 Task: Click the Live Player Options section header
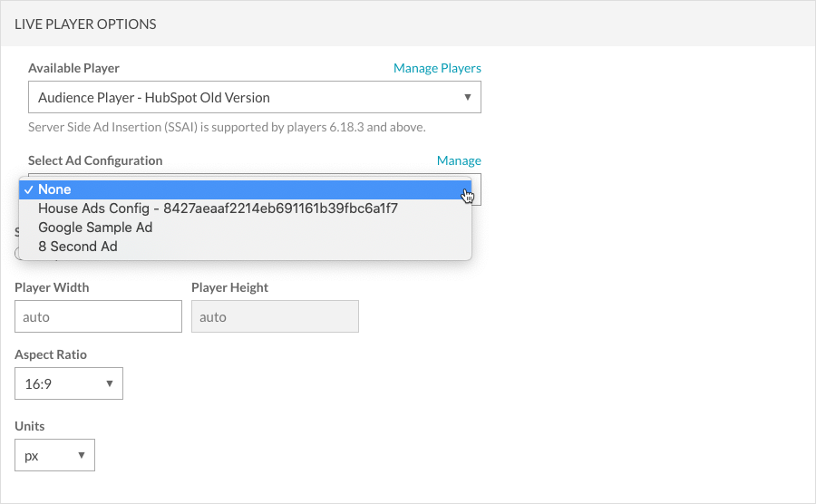tap(85, 24)
